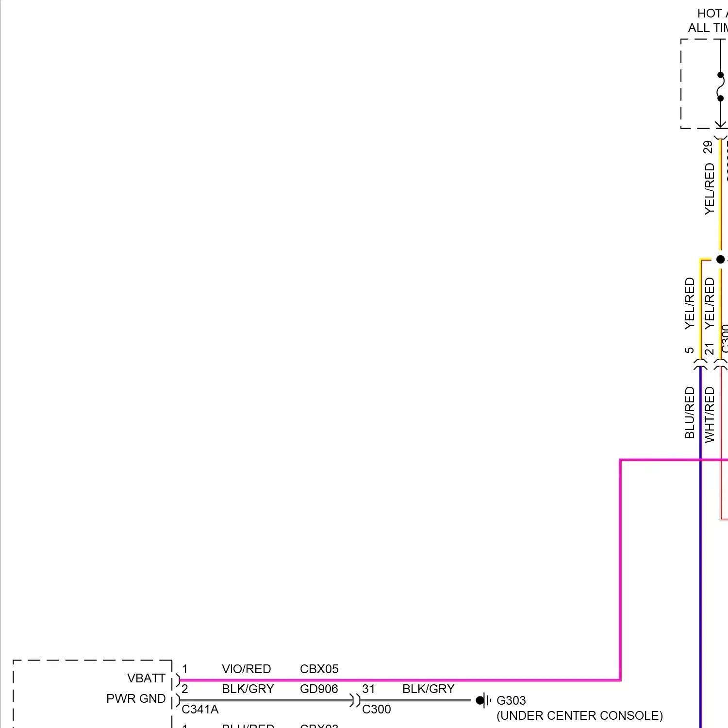Click the (UNDER CENTER CONSOLE) note
Image resolution: width=728 pixels, height=728 pixels.
tap(579, 715)
